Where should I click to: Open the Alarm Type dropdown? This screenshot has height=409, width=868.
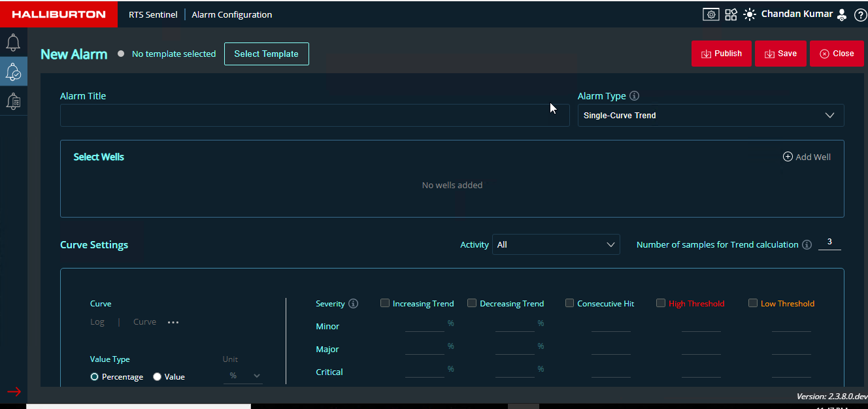710,116
